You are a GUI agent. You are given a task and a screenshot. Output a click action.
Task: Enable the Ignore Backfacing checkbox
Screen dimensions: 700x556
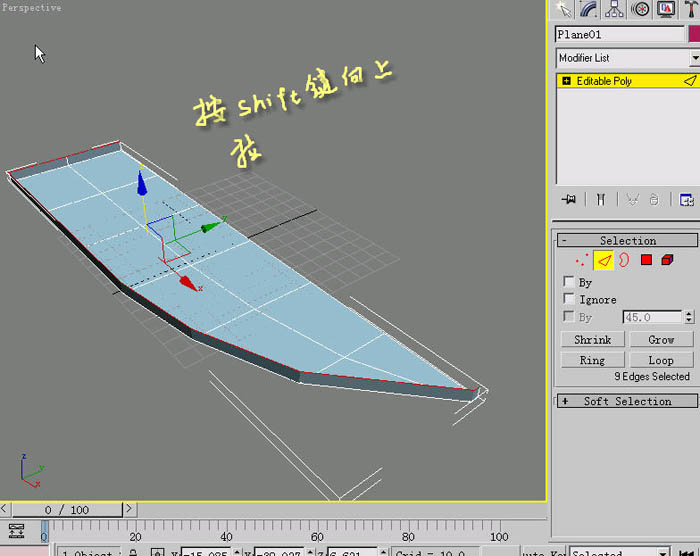pyautogui.click(x=569, y=298)
